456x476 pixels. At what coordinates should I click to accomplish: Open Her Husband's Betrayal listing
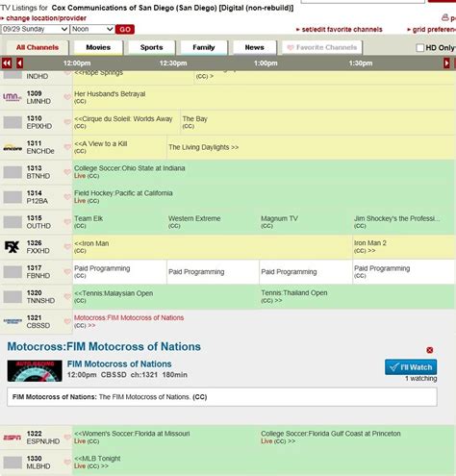110,94
